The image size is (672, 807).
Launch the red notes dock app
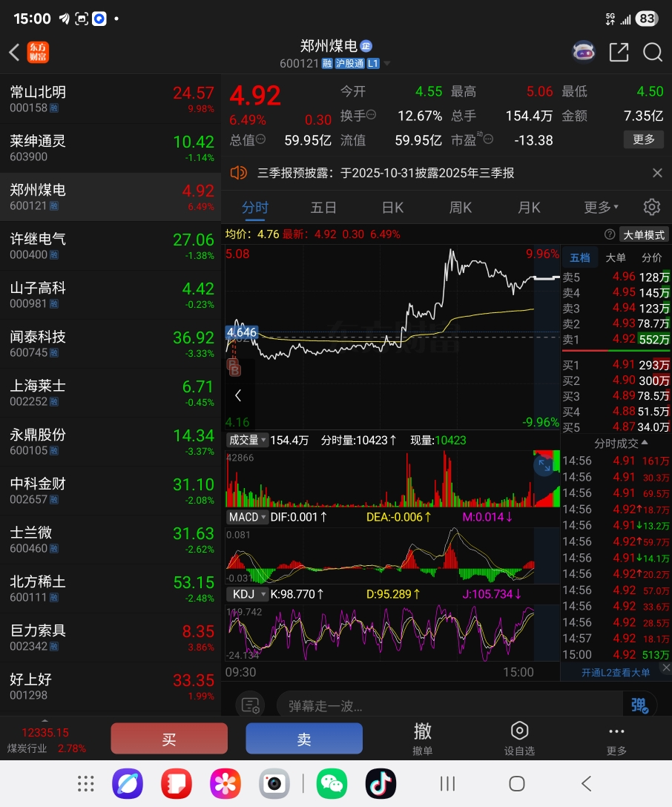click(x=176, y=784)
